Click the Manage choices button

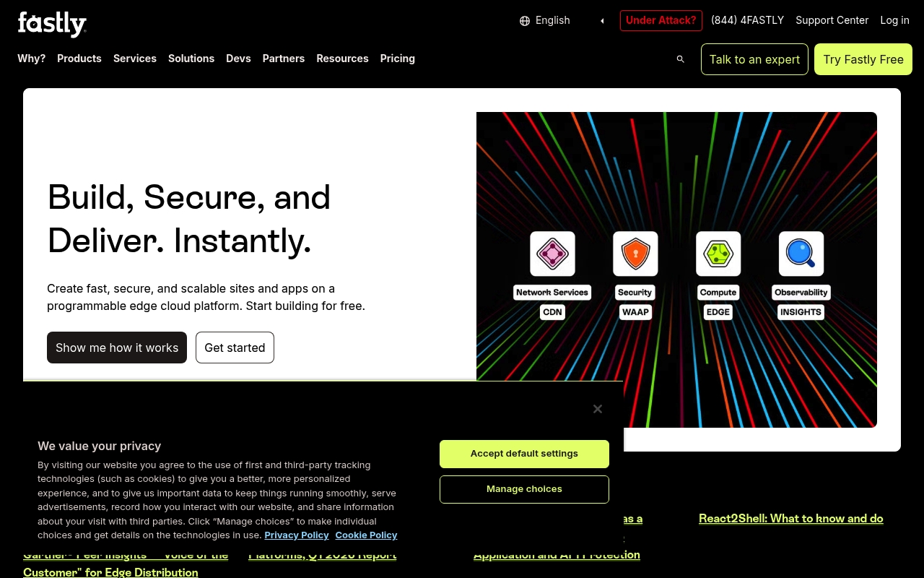(524, 489)
